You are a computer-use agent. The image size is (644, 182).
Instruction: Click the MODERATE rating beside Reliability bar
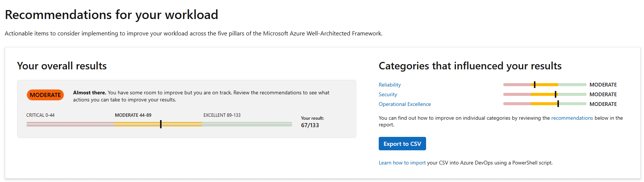click(x=603, y=85)
